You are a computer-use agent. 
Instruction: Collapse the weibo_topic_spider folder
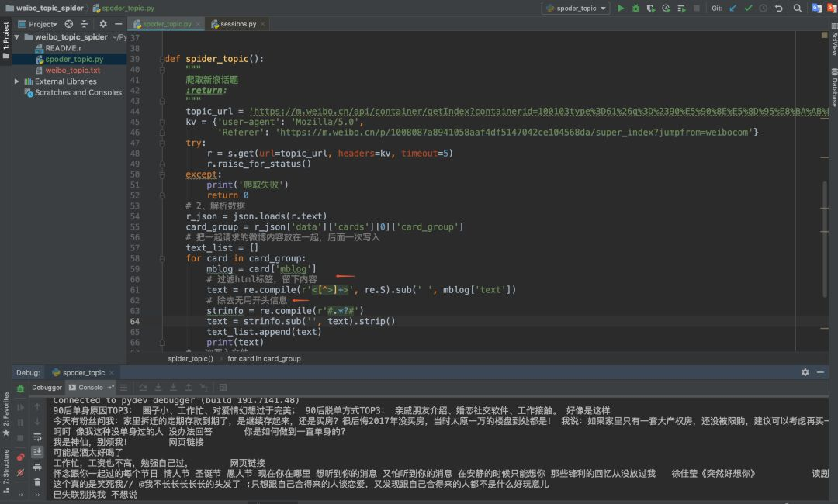pos(17,37)
